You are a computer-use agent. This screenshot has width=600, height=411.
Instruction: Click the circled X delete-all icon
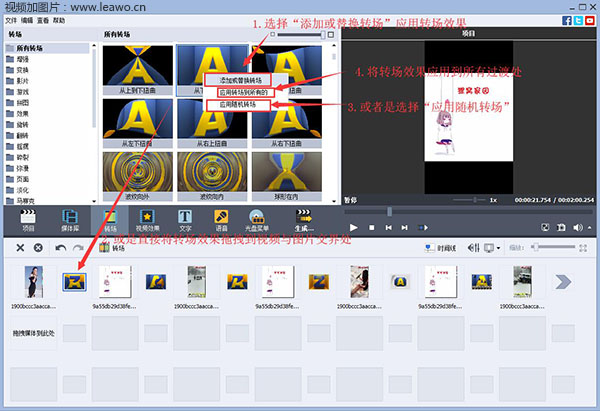(x=38, y=248)
